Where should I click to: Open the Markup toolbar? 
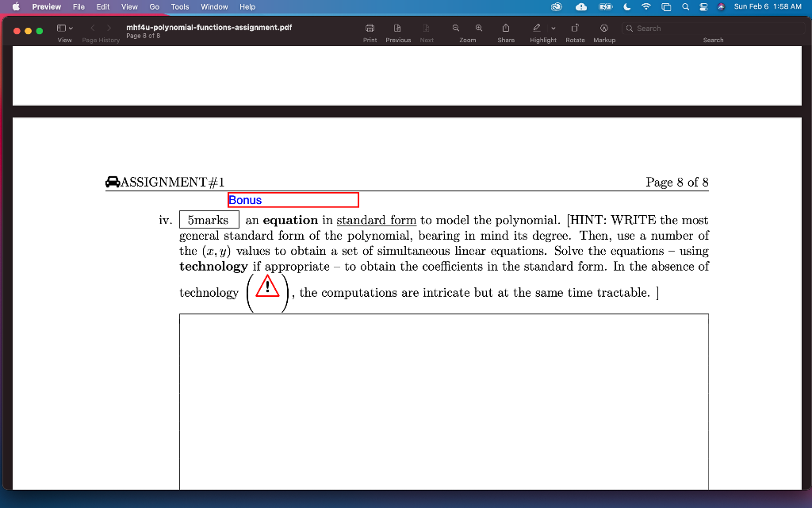click(604, 28)
